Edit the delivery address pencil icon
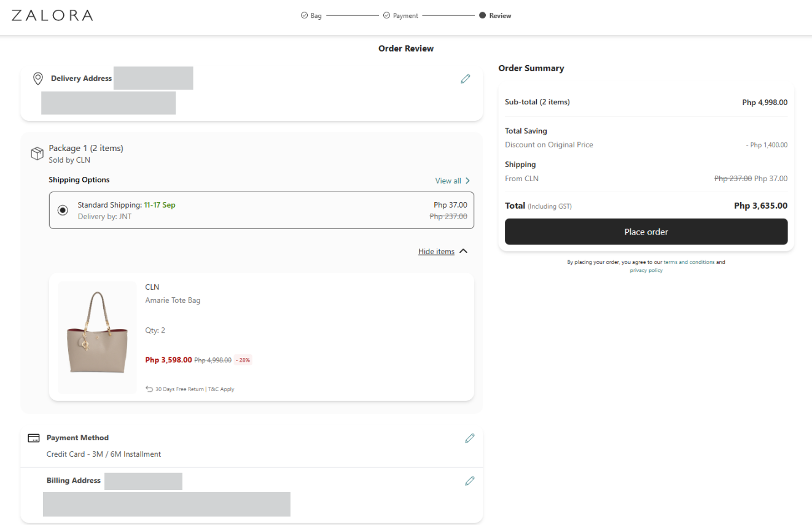The width and height of the screenshot is (812, 525). pyautogui.click(x=466, y=79)
